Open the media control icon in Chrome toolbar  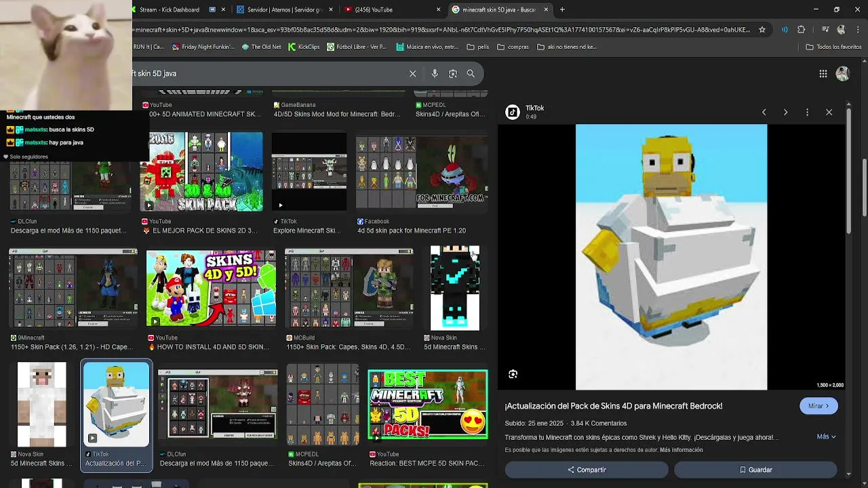click(825, 30)
